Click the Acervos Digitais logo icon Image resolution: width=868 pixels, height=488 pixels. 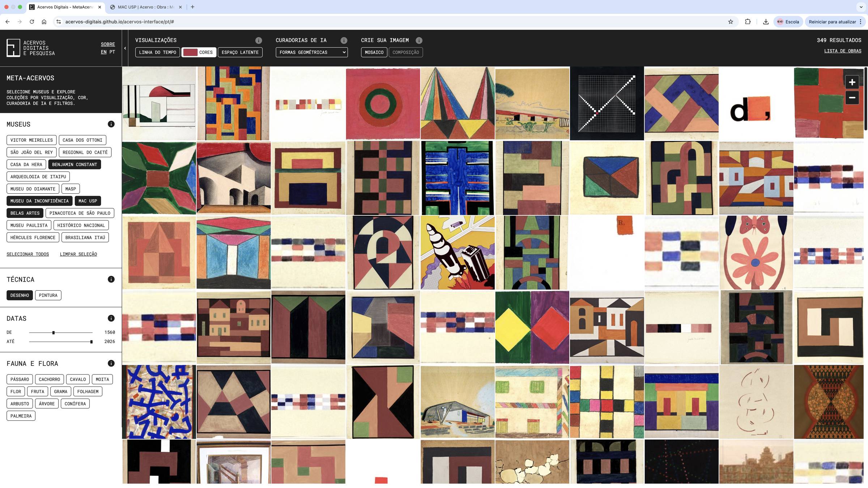pyautogui.click(x=13, y=48)
